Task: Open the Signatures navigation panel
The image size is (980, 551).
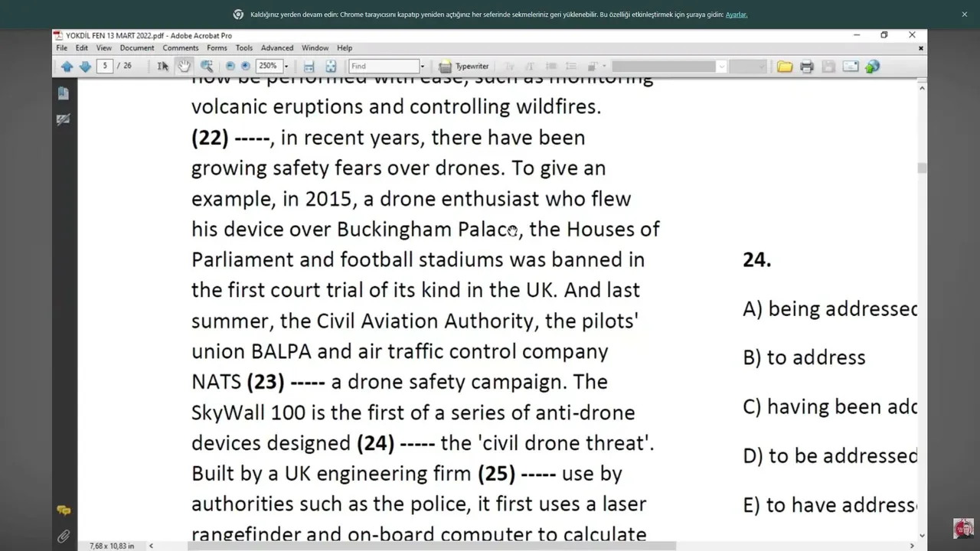Action: pyautogui.click(x=63, y=119)
